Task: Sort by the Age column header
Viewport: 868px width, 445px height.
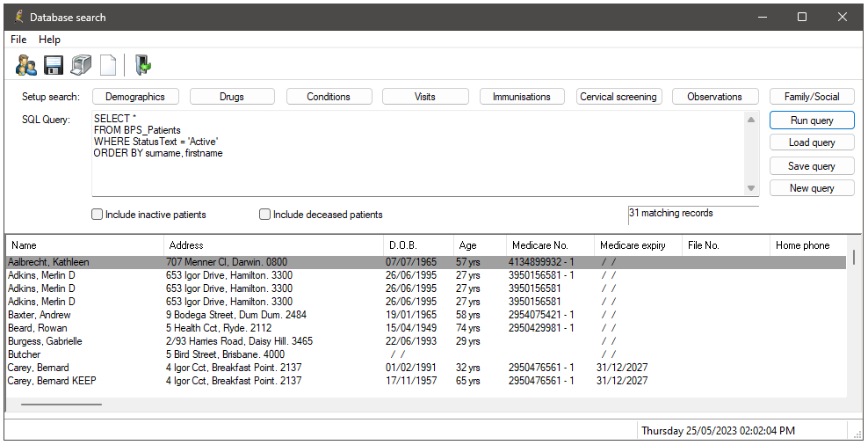Action: (x=480, y=245)
